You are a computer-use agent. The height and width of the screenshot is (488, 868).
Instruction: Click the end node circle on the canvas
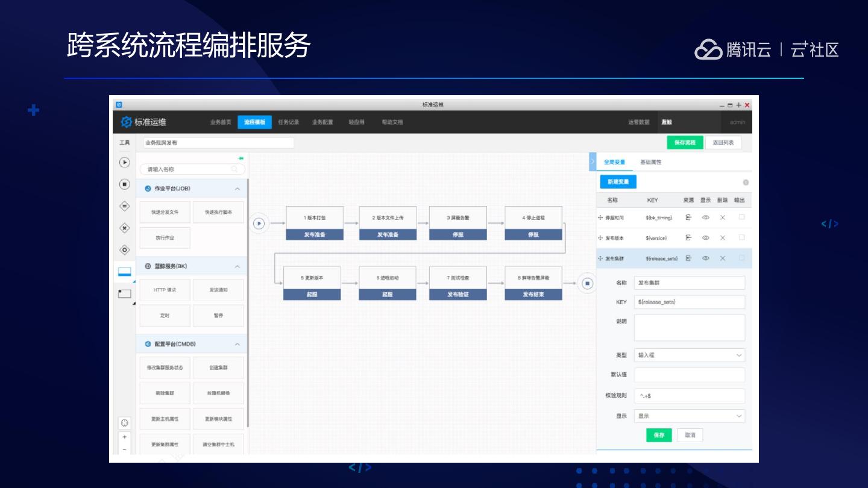(x=587, y=283)
